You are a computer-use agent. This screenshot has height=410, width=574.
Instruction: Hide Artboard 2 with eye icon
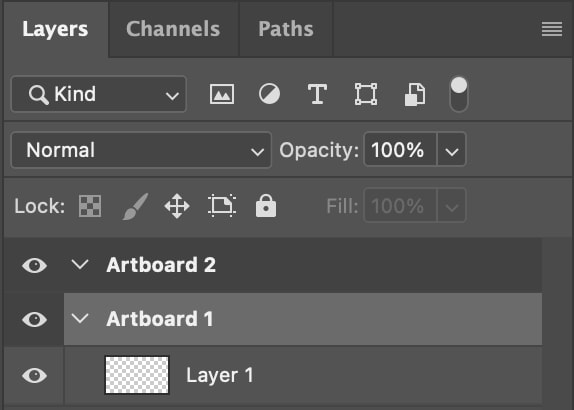[x=34, y=265]
